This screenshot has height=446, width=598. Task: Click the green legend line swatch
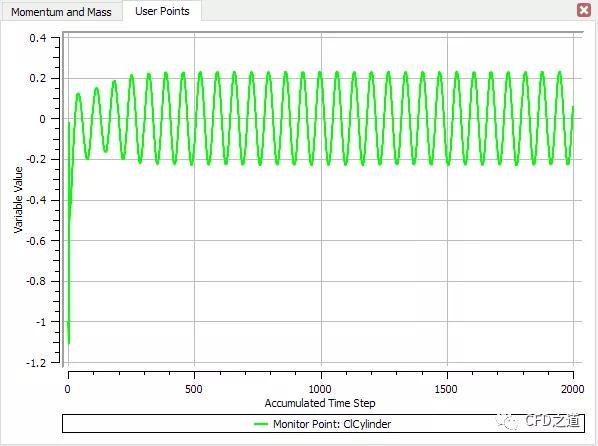click(x=261, y=424)
